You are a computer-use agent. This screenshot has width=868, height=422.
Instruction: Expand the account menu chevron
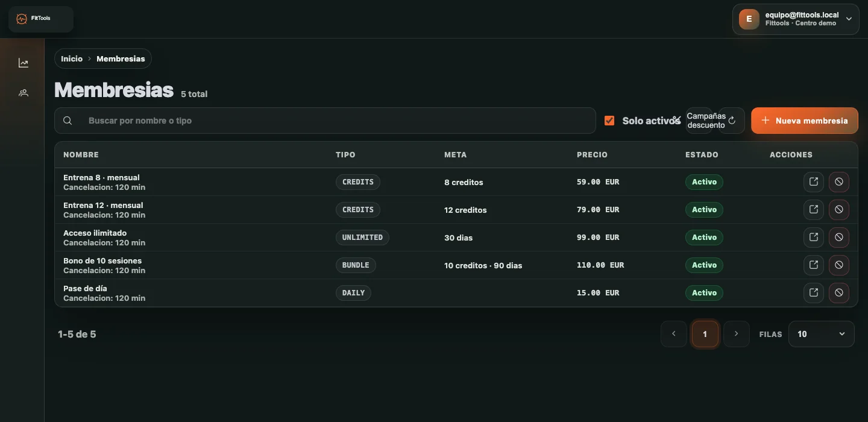[x=849, y=19]
